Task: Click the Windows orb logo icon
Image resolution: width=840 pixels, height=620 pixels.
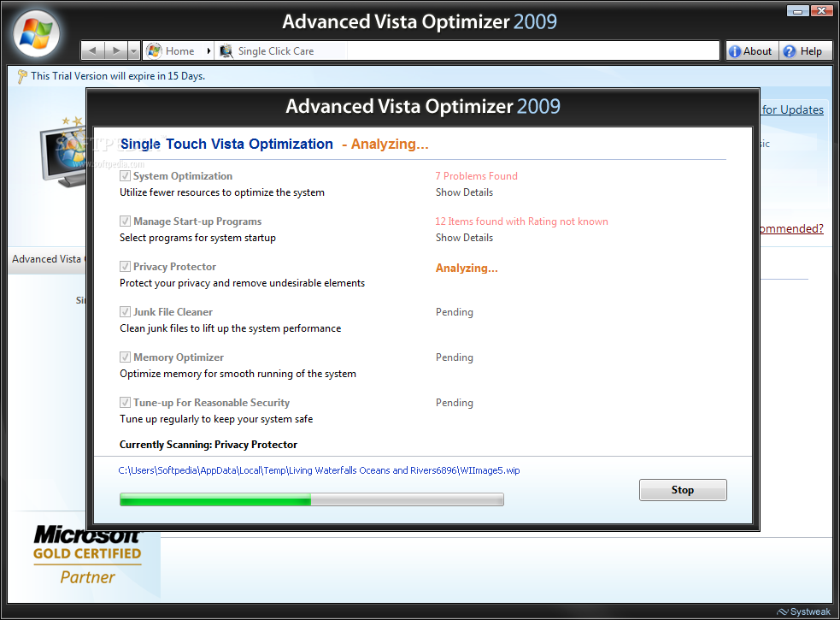Action: pyautogui.click(x=36, y=33)
